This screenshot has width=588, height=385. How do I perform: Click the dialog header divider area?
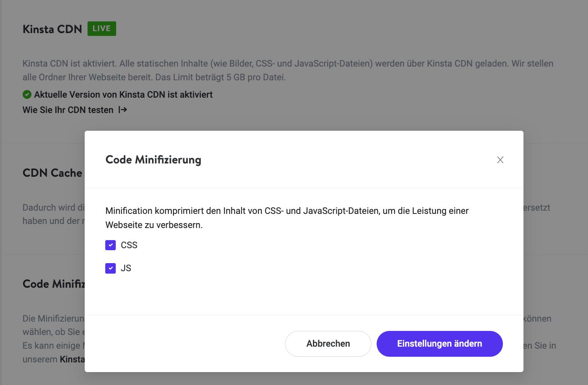click(304, 187)
